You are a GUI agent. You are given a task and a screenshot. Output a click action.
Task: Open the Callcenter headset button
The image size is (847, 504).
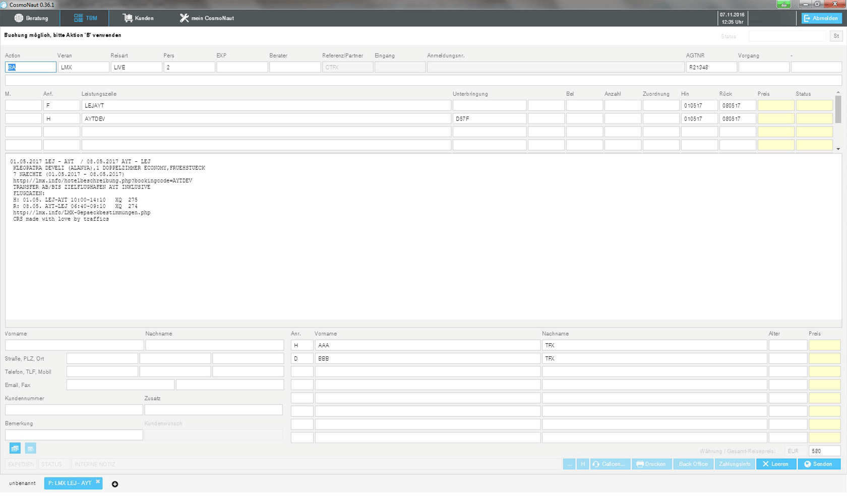click(610, 464)
